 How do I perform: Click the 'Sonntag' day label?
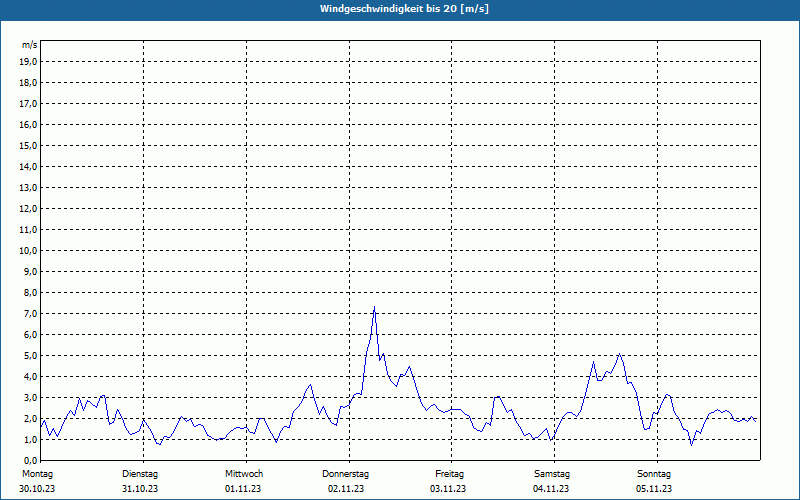654,474
